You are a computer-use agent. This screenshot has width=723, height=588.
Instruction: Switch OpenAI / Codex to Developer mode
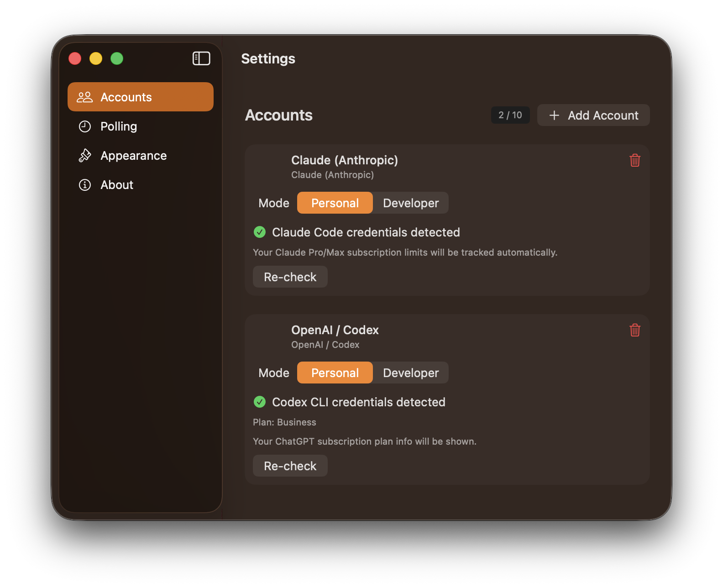411,373
